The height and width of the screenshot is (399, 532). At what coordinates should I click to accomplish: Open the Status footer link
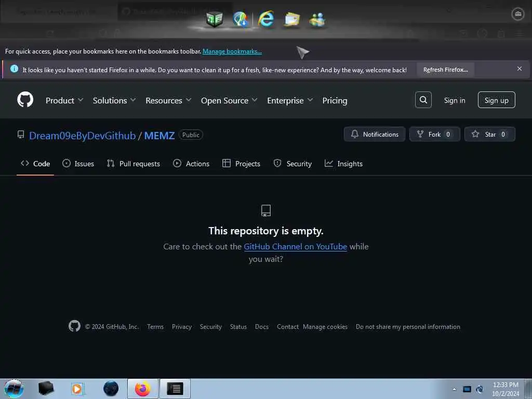click(x=238, y=326)
